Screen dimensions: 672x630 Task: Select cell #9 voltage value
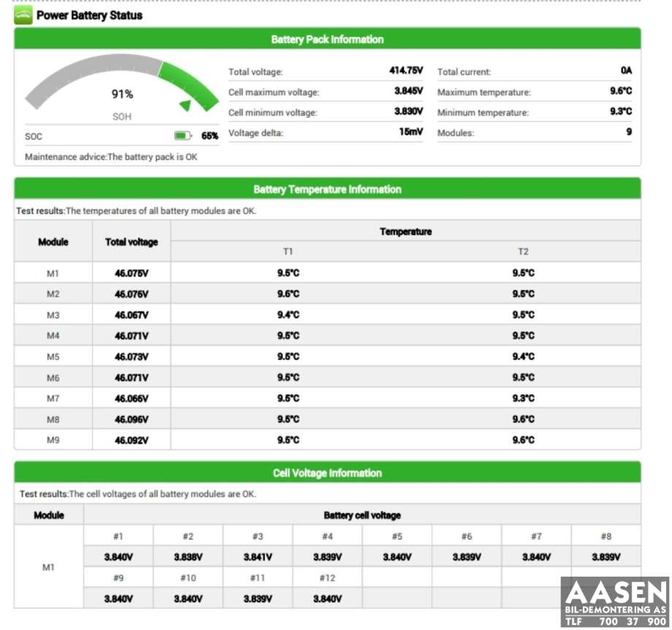click(118, 599)
